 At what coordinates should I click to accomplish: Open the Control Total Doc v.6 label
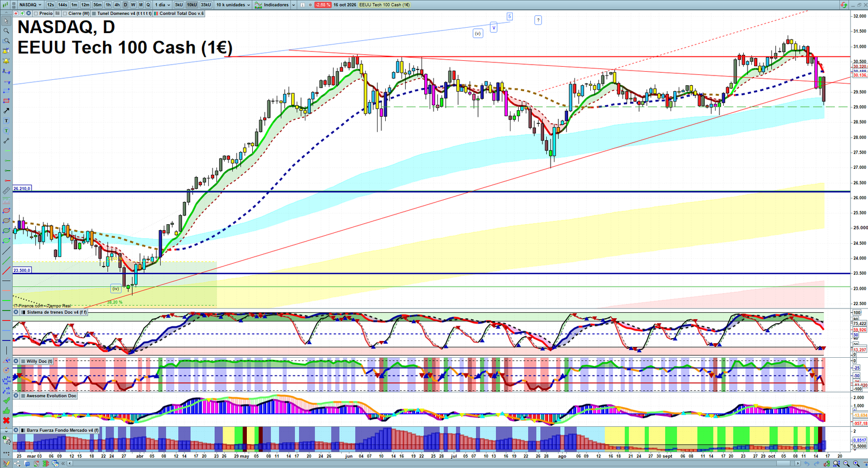179,14
